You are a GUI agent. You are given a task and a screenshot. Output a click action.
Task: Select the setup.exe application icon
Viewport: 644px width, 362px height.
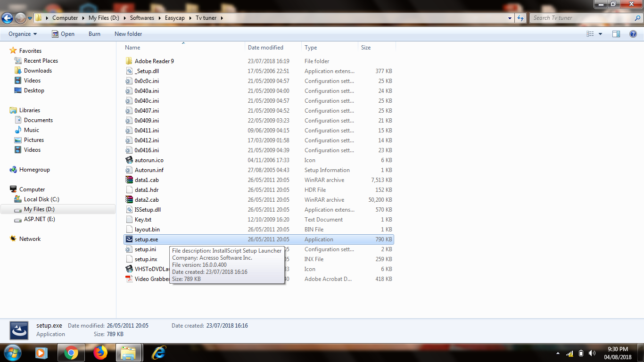pos(129,239)
